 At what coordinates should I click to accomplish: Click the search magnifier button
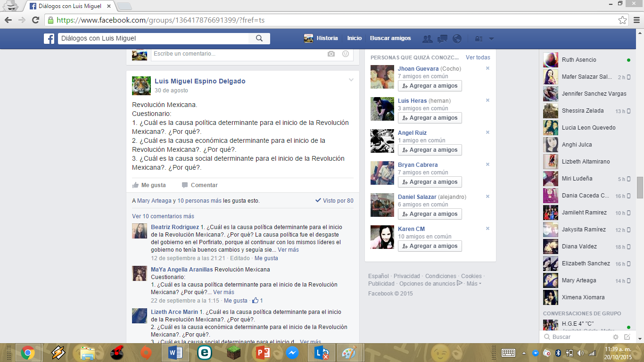click(x=259, y=38)
